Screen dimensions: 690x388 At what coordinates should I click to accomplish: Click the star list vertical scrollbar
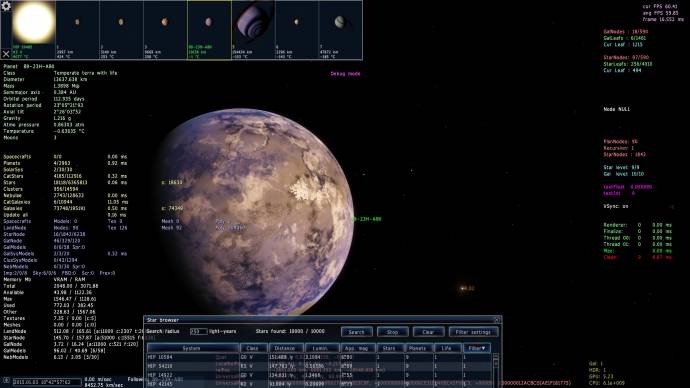[496, 370]
